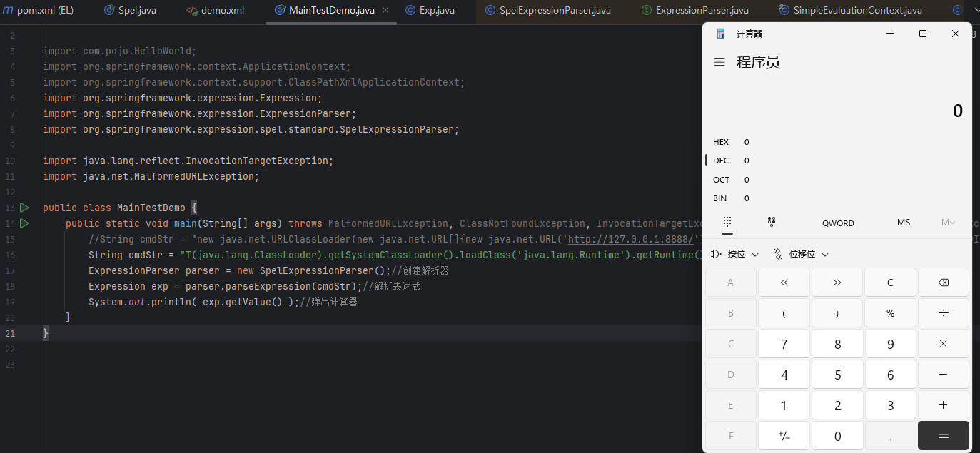Click digit 2 on calculator

pyautogui.click(x=837, y=405)
